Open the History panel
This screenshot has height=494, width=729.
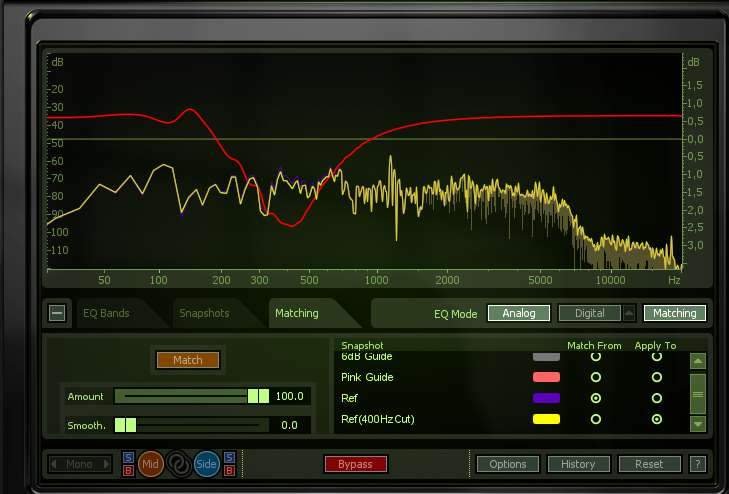[x=578, y=464]
